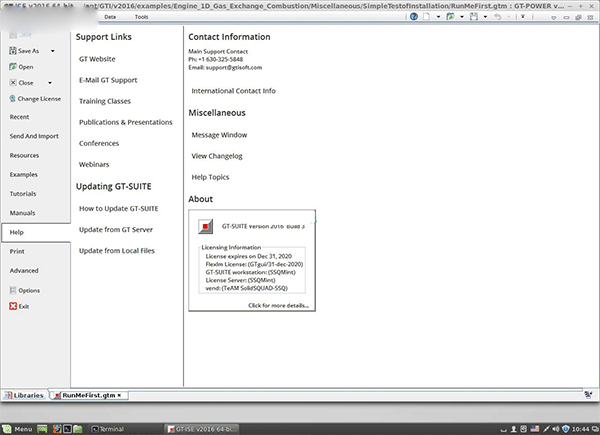Click the Change License icon
The height and width of the screenshot is (435, 600).
[12, 99]
